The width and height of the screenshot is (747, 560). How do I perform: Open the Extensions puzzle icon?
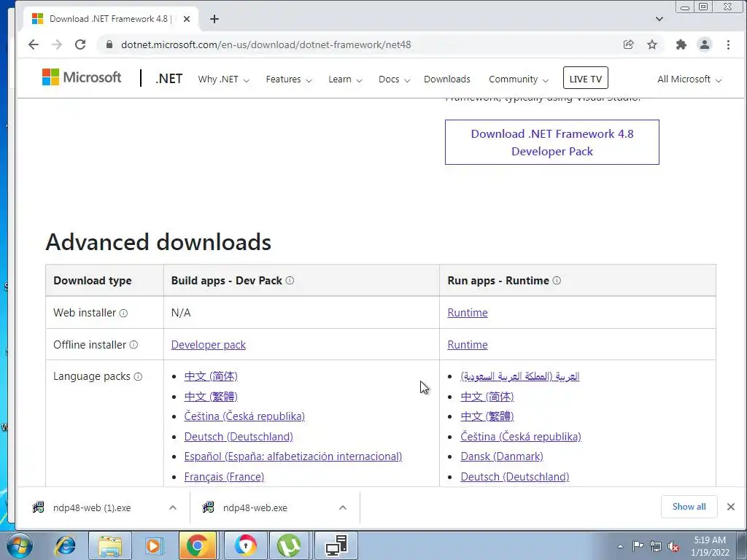tap(681, 44)
